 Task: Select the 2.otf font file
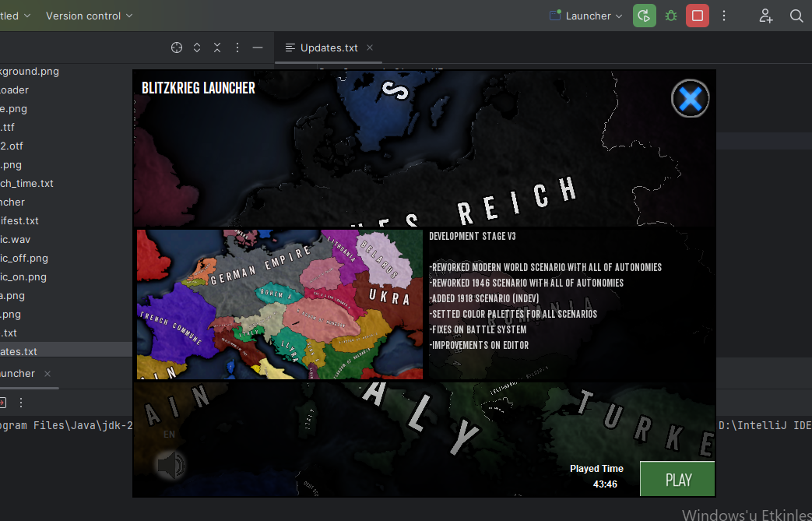click(x=12, y=146)
